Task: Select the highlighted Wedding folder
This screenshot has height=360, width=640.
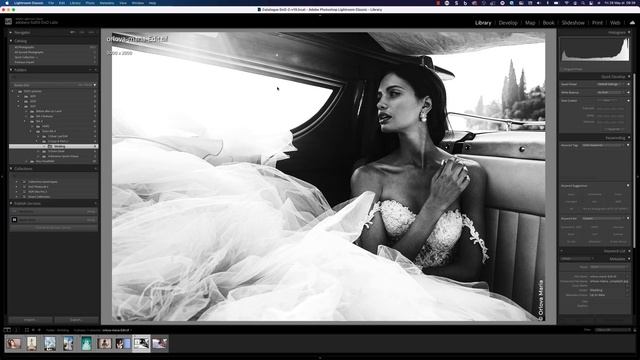Action: [53, 146]
